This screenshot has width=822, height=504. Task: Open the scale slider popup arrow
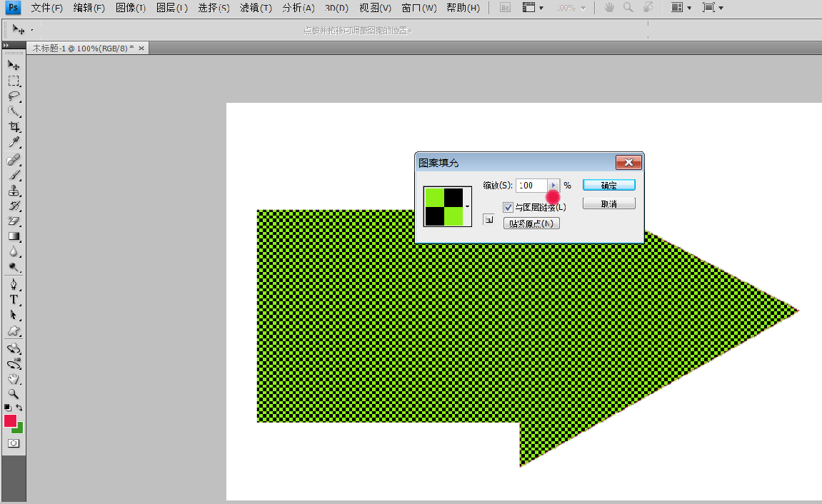coord(553,185)
